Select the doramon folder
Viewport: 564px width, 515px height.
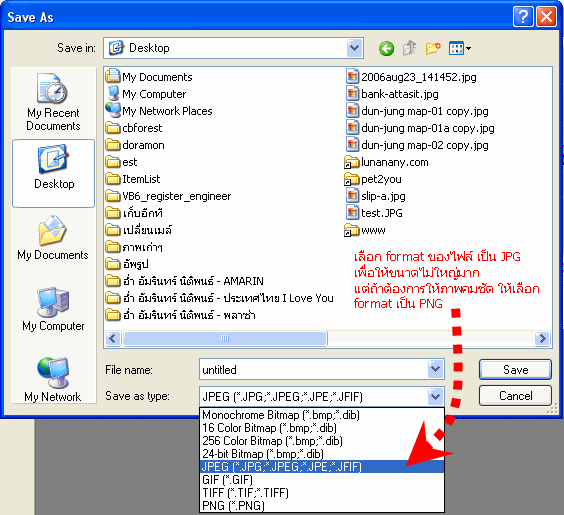135,145
